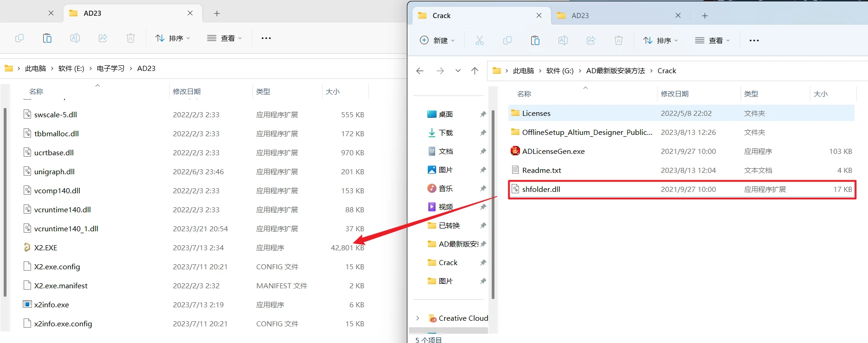868x343 pixels.
Task: Click the Paste icon in Crack window toolbar
Action: pos(535,40)
